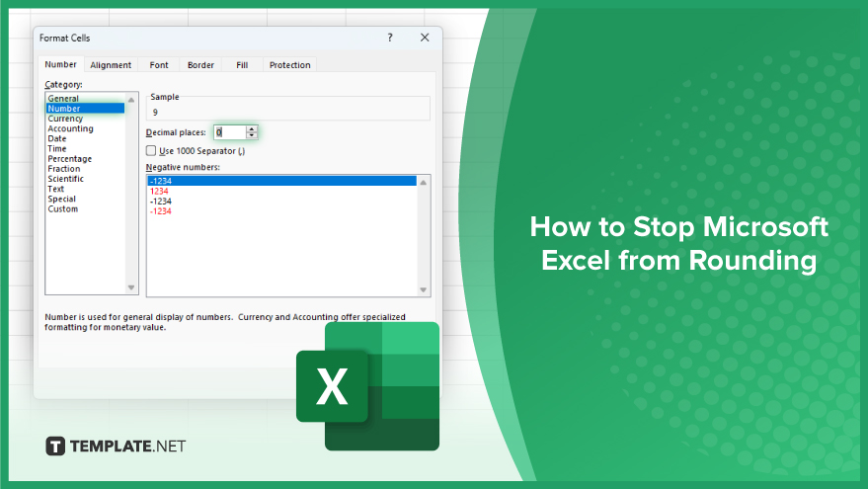Switch to the Number tab
Image resolution: width=868 pixels, height=489 pixels.
tap(61, 64)
